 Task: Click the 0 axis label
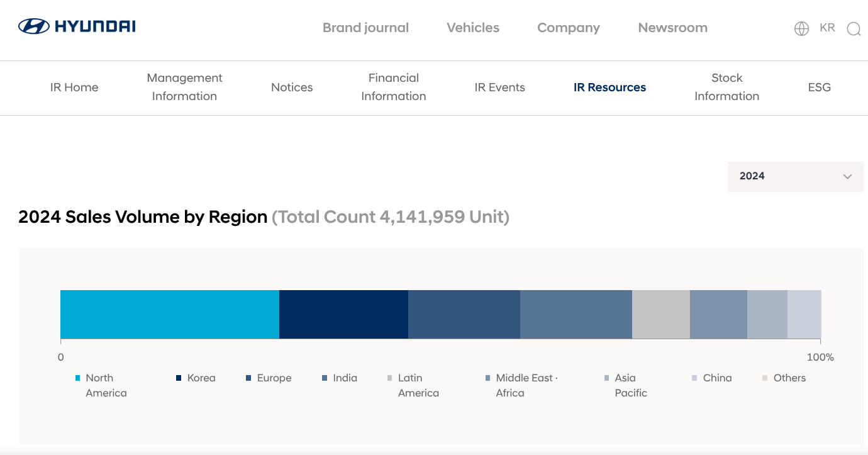(x=61, y=357)
